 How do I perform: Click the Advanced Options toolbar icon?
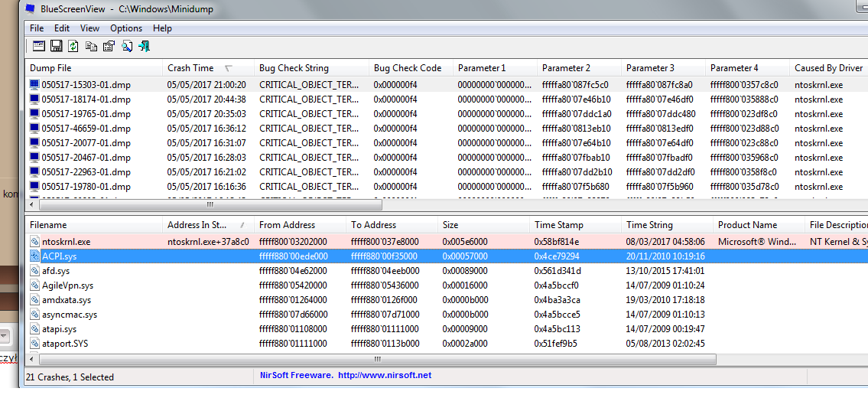coord(38,47)
